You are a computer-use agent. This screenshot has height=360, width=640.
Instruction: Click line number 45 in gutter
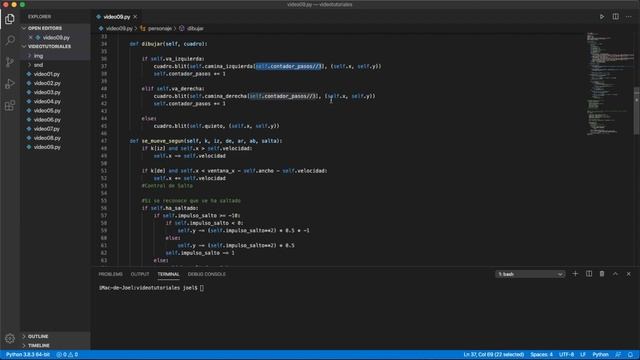(x=104, y=126)
